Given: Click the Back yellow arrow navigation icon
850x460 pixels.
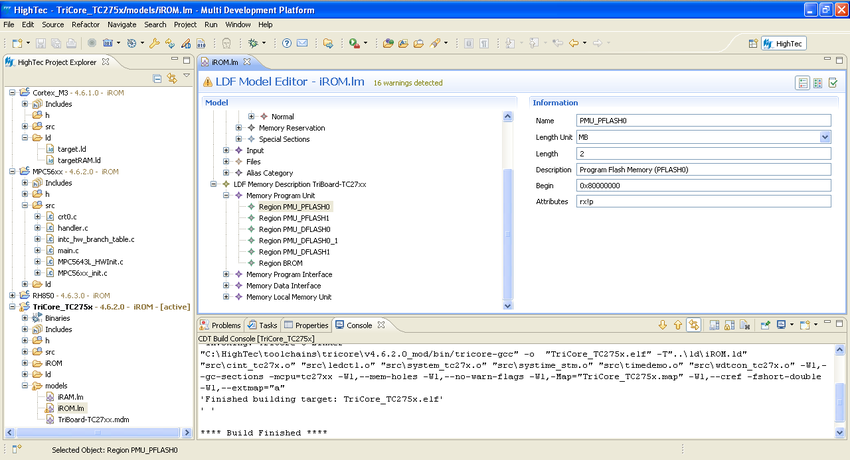Looking at the screenshot, I should [x=574, y=43].
